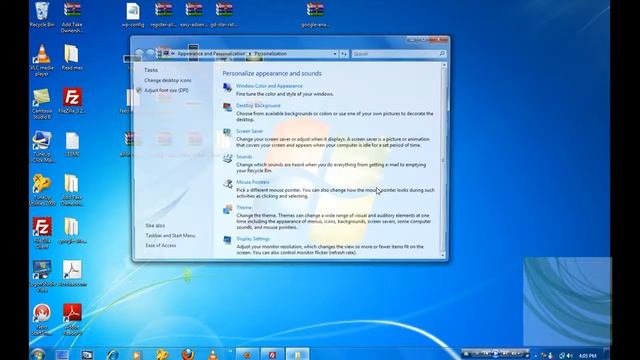This screenshot has height=360, width=640.
Task: Open Taskbar and Start Menu under See also
Action: click(170, 236)
